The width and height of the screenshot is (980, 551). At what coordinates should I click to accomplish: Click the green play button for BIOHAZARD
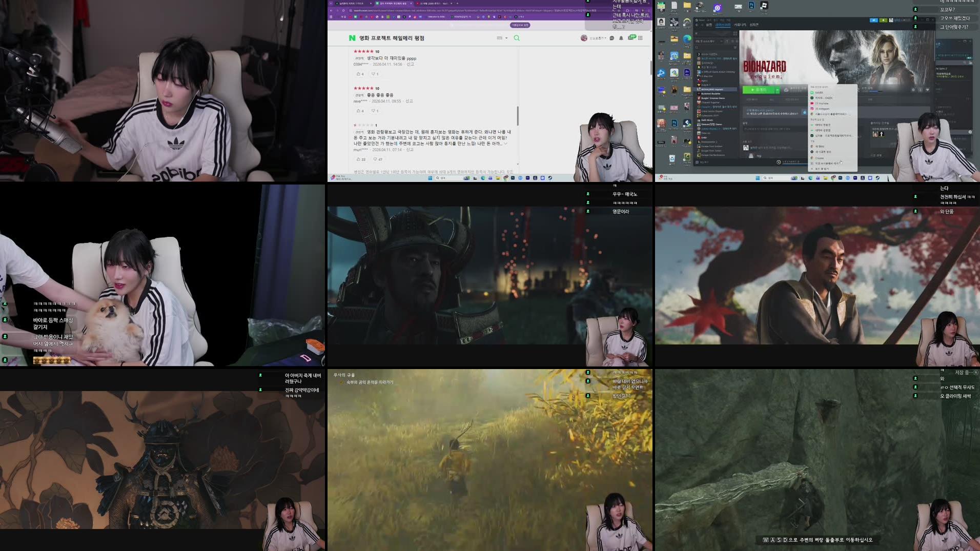coord(759,90)
